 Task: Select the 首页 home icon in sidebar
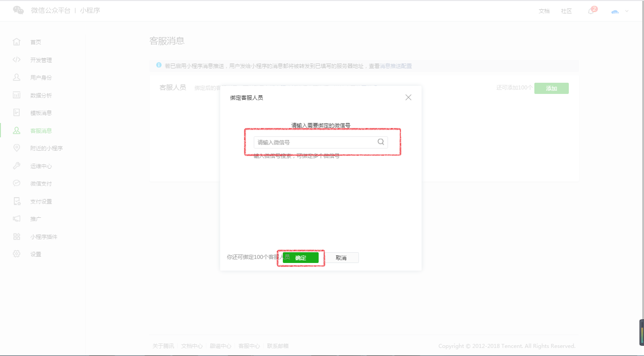point(17,42)
